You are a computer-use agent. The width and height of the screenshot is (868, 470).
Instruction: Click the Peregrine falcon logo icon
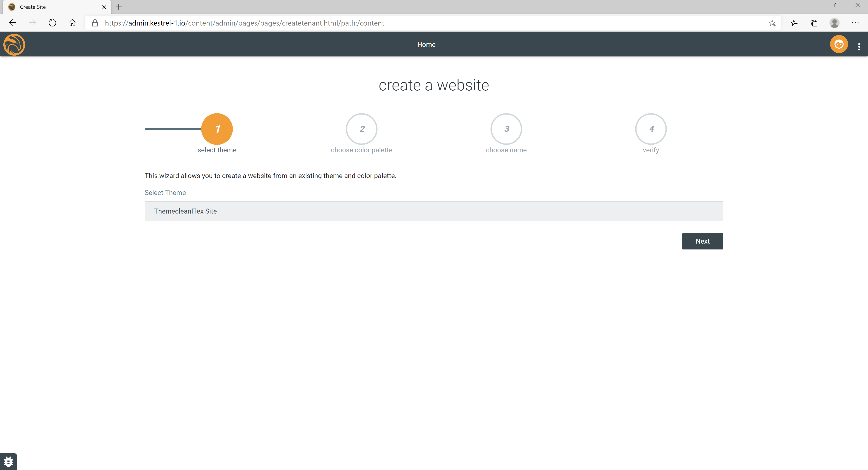(14, 45)
